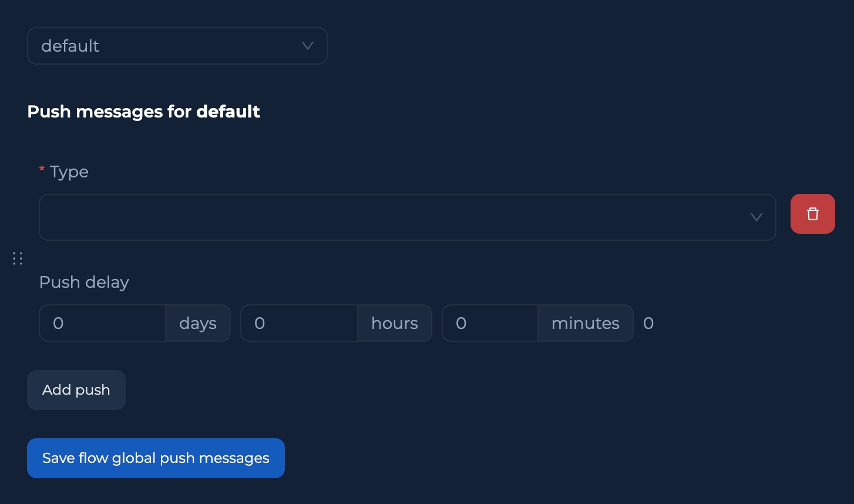
Task: Click the 'Push messages for default' heading
Action: pos(143,112)
